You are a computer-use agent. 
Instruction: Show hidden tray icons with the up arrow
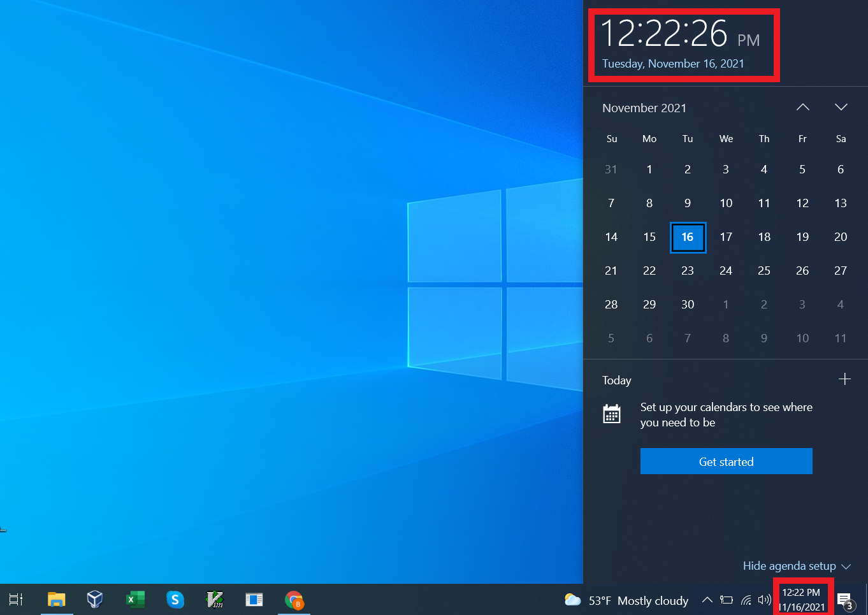point(707,600)
